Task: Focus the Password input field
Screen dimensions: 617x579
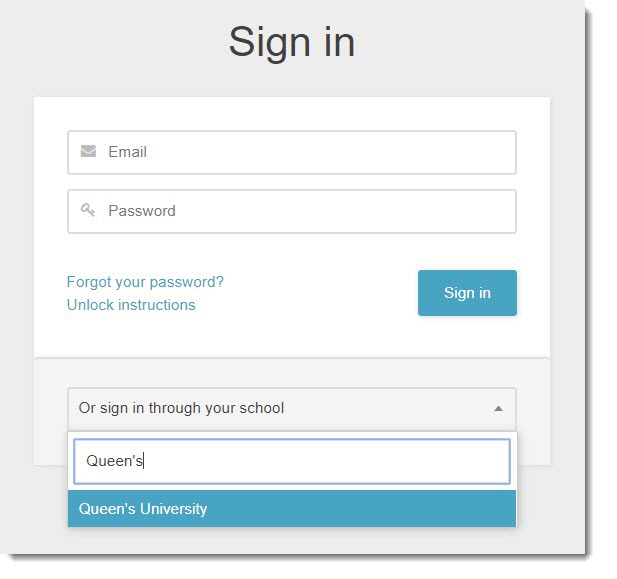Action: point(300,211)
